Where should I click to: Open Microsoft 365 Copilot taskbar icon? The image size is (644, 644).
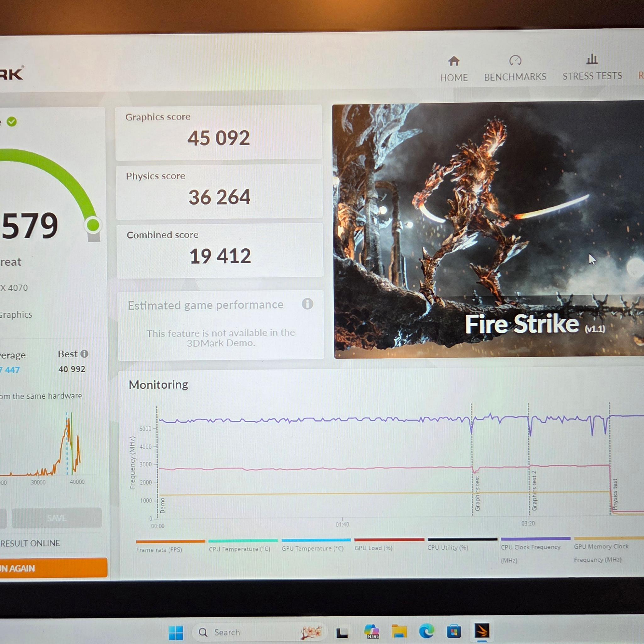(372, 631)
